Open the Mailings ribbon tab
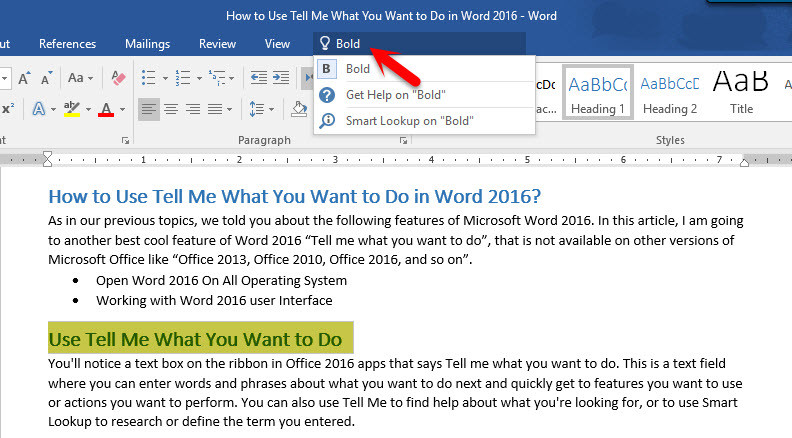Screen dimensions: 792x438 (147, 44)
